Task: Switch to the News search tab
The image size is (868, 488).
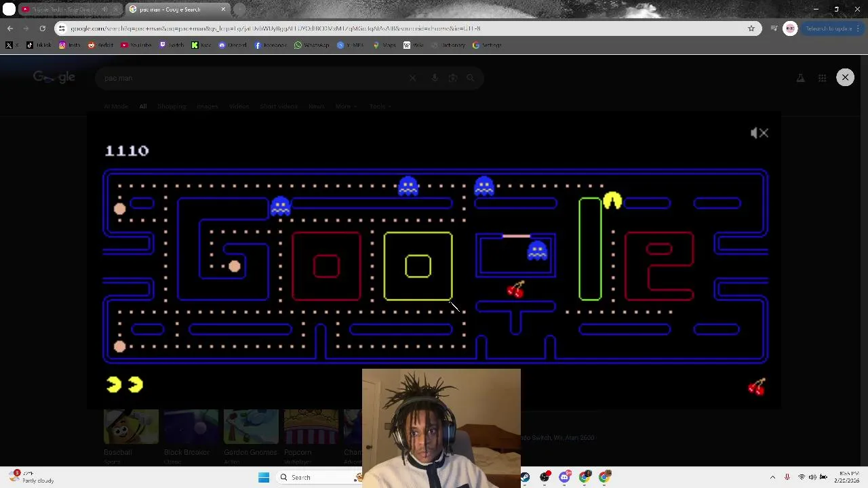Action: (x=316, y=106)
